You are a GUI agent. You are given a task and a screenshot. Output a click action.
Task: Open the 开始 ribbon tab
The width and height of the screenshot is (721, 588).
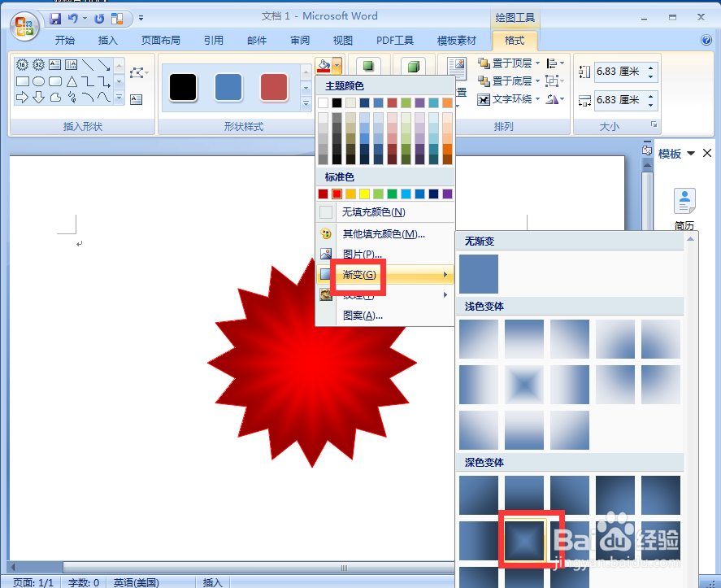pyautogui.click(x=64, y=41)
